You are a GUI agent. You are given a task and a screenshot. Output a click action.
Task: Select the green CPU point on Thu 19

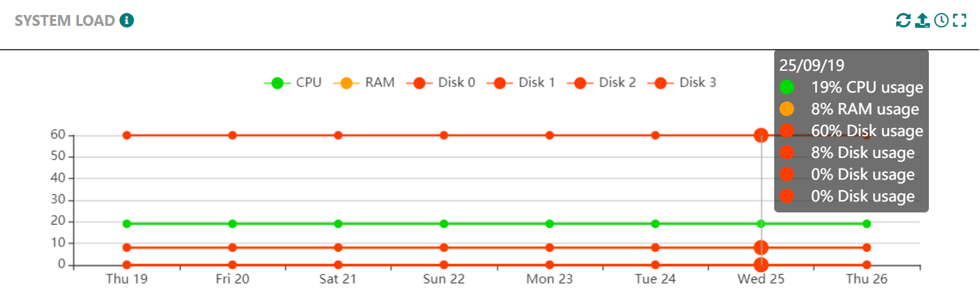(127, 224)
